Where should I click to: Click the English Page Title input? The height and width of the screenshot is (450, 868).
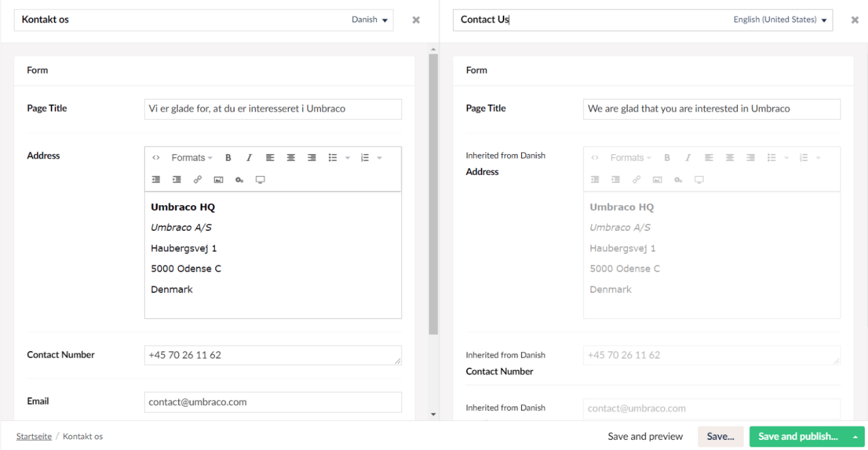(712, 109)
